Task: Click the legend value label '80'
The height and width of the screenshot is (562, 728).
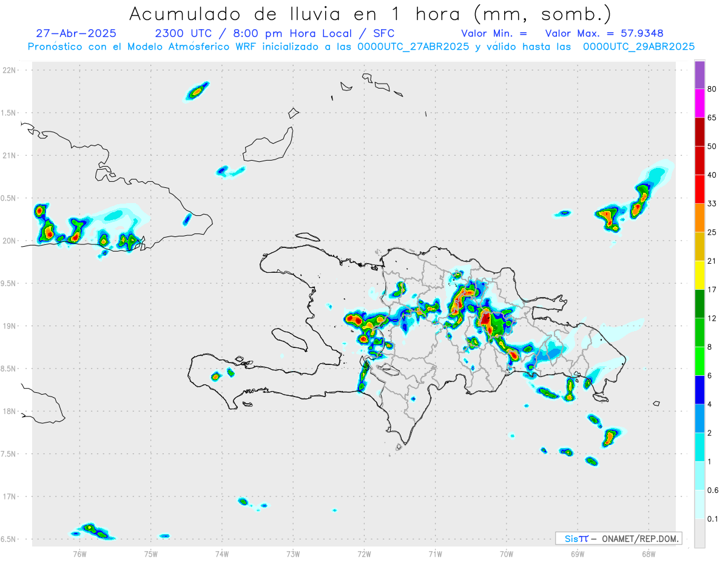Action: pos(712,89)
